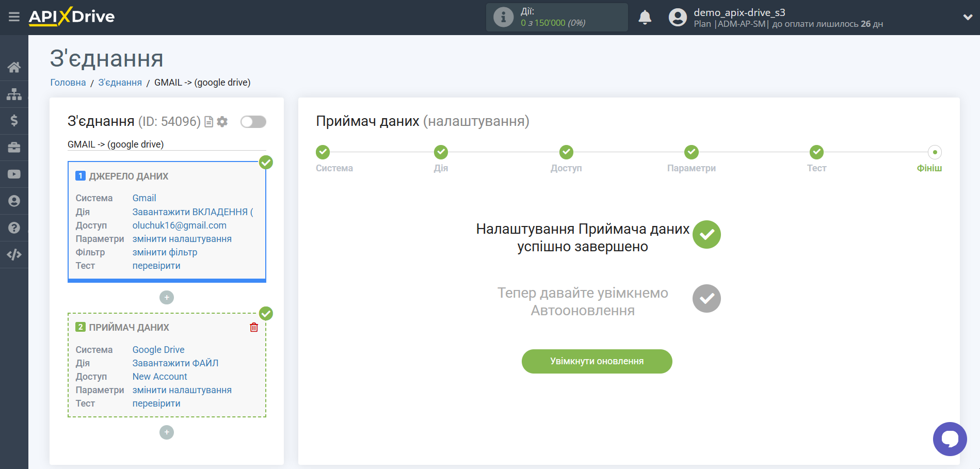Open the dollar billing sidebar icon
Screen dimensions: 980x469
14,121
